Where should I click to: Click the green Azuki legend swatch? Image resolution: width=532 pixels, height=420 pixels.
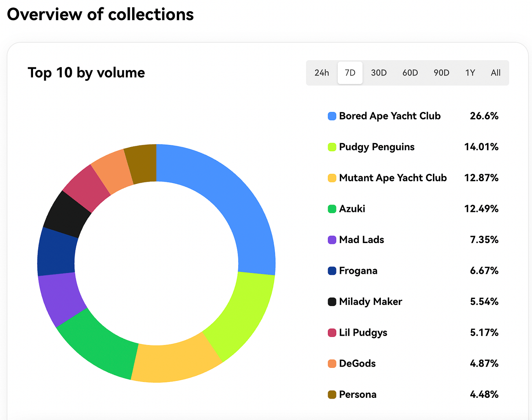pyautogui.click(x=332, y=209)
